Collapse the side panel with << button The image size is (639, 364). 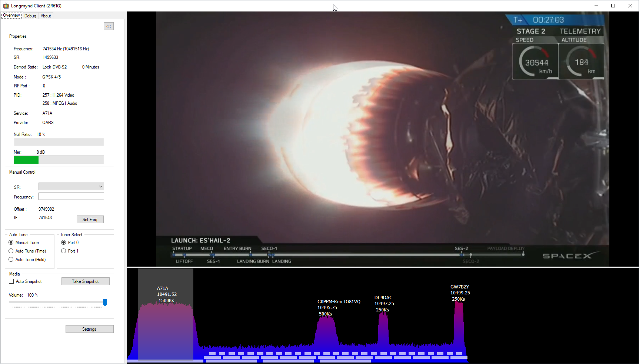point(109,26)
